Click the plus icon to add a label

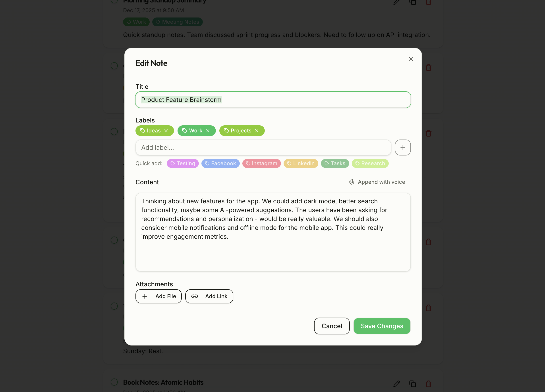[403, 147]
